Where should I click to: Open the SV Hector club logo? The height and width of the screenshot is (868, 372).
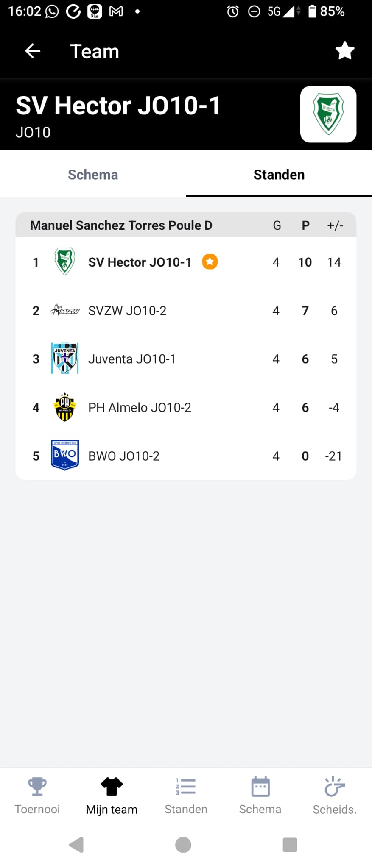click(328, 114)
